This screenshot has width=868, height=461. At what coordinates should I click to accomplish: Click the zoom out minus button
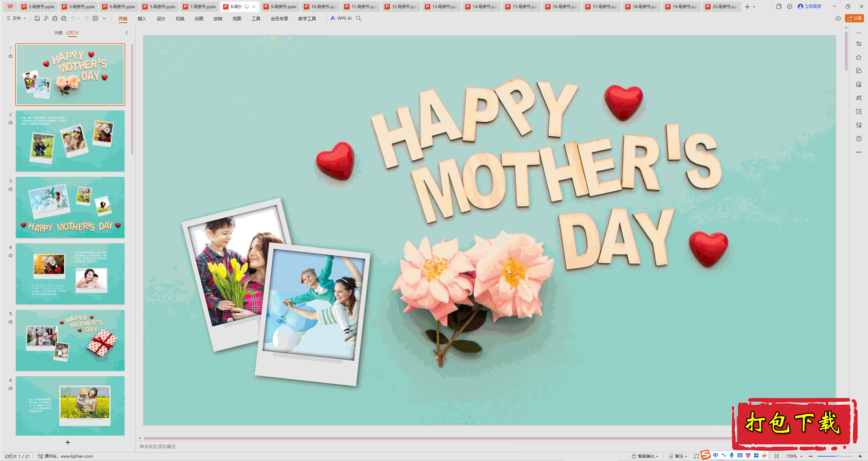click(811, 456)
